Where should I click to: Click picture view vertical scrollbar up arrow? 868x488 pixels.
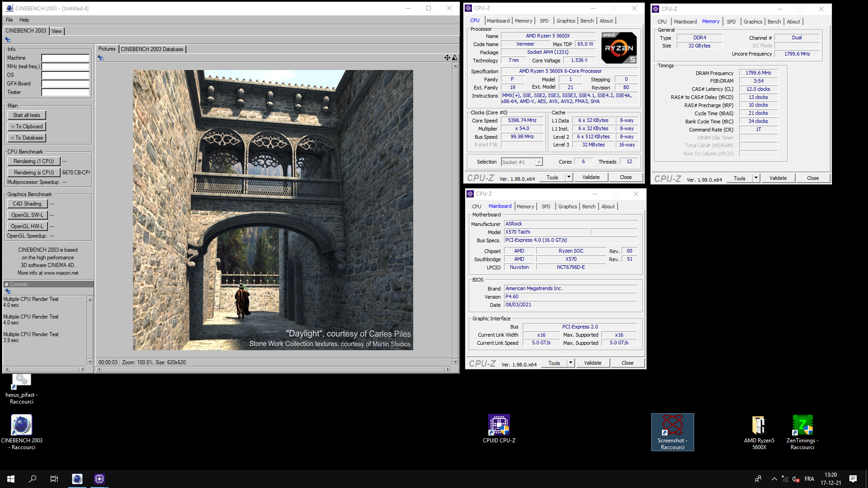click(455, 66)
